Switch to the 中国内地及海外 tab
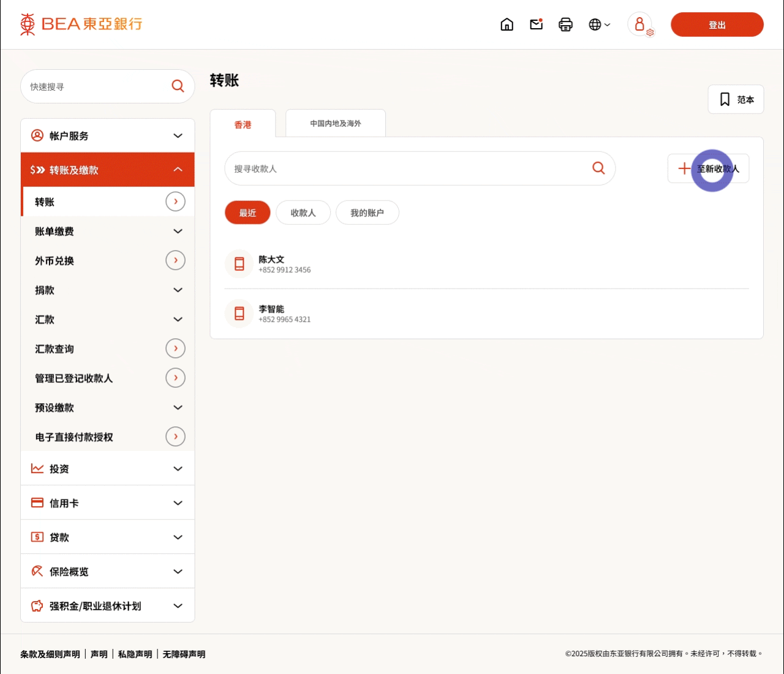 pyautogui.click(x=335, y=124)
